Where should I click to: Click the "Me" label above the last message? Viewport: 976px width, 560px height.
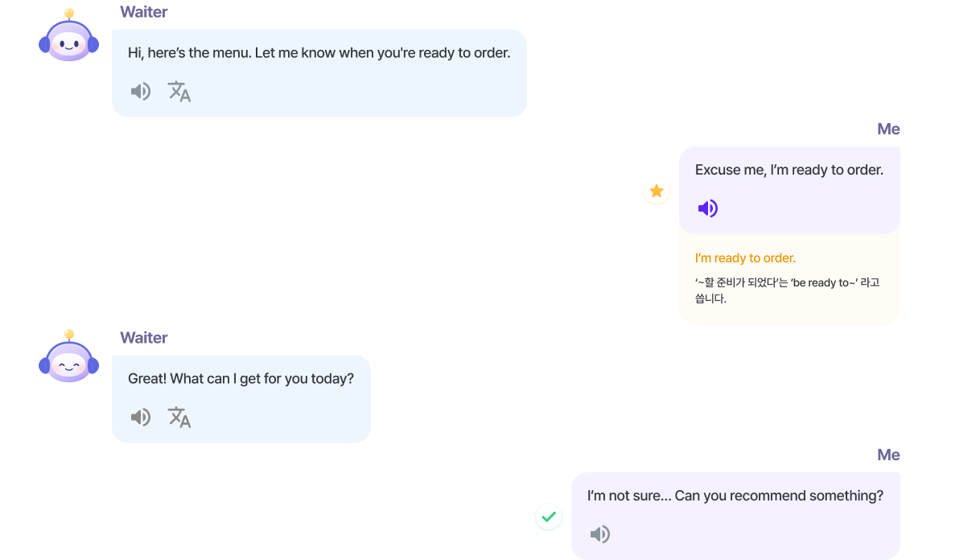pyautogui.click(x=888, y=455)
